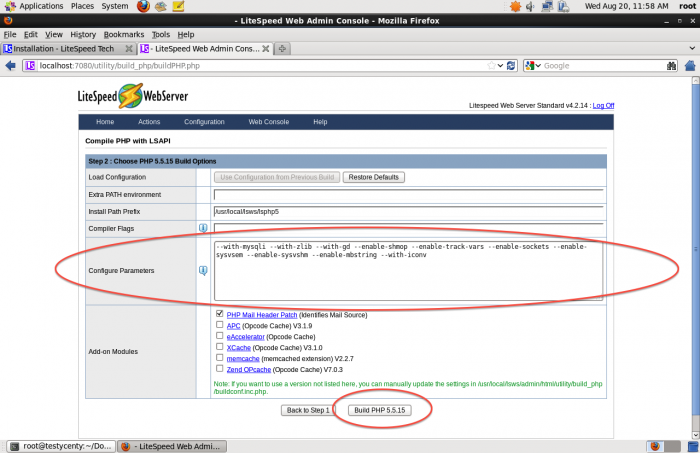Screen dimensions: 700x453
Task: Open the Firefox Help menu
Action: 186,34
